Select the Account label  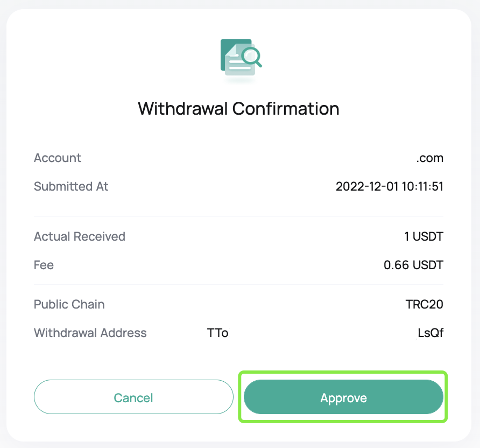pyautogui.click(x=58, y=158)
